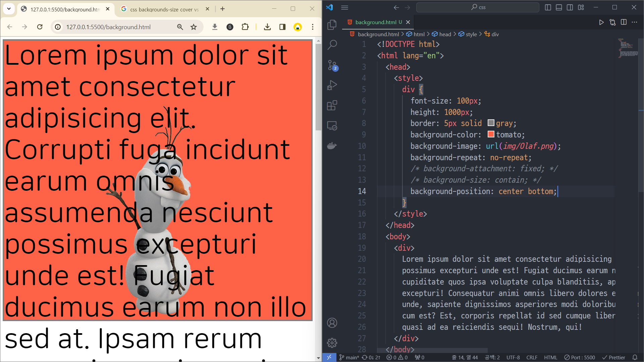The width and height of the screenshot is (644, 362).
Task: Open the Explorer view in activity bar
Action: pyautogui.click(x=332, y=24)
